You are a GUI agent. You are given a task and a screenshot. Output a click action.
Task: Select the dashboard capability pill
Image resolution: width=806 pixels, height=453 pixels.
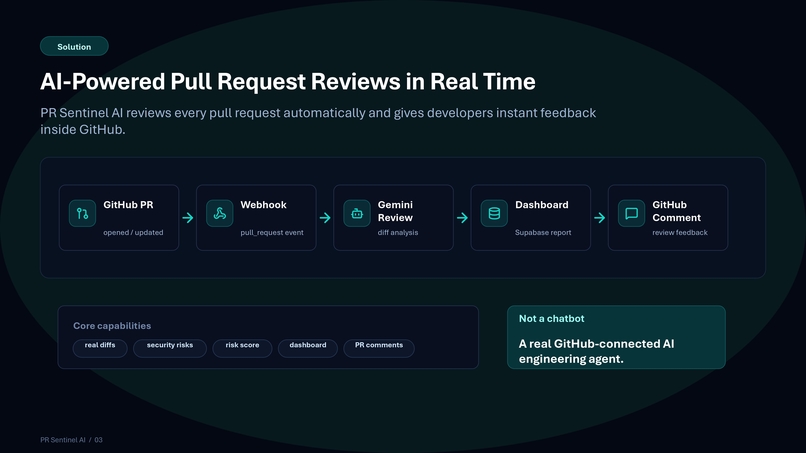click(x=307, y=348)
